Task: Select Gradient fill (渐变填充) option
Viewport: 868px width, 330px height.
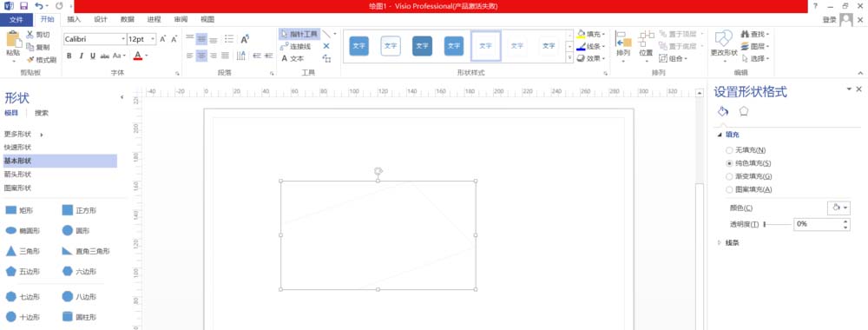Action: 729,176
